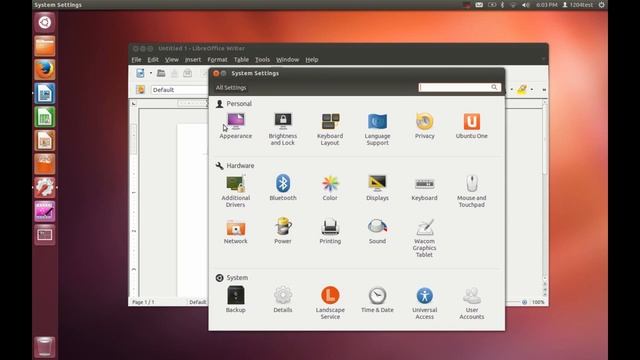The image size is (640, 360).
Task: Open Keyboard Layout settings
Action: tap(330, 129)
